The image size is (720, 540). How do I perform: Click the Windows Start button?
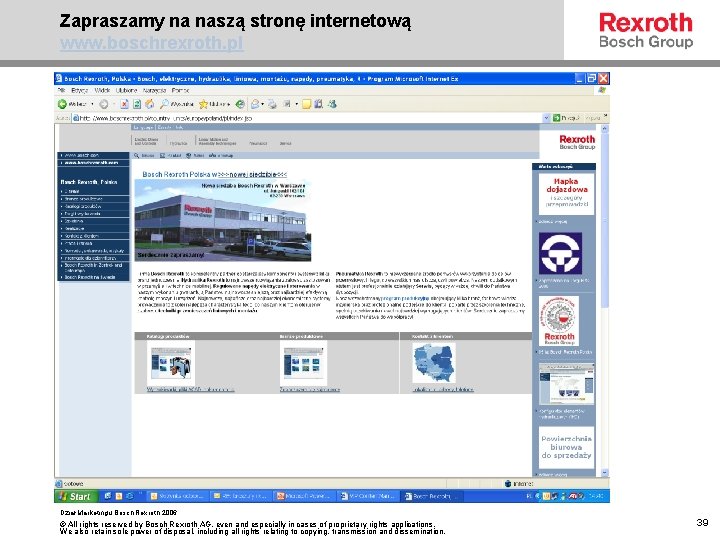coord(76,496)
